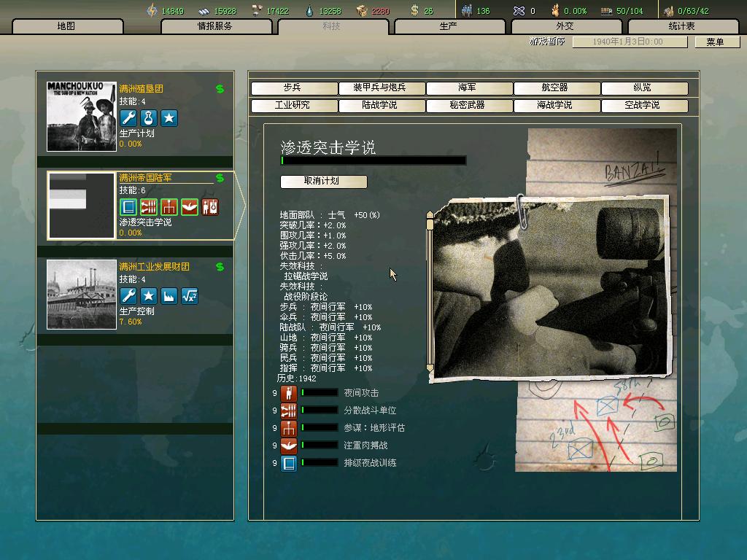
Task: Click the 夜间攻击 progress bar
Action: [320, 393]
